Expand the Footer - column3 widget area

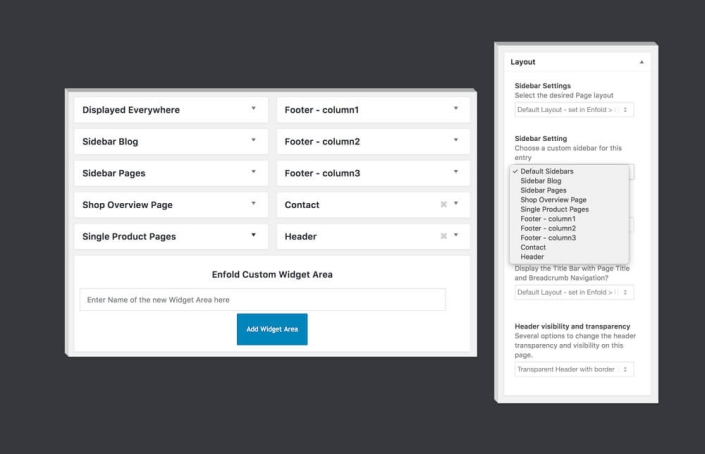pos(456,172)
